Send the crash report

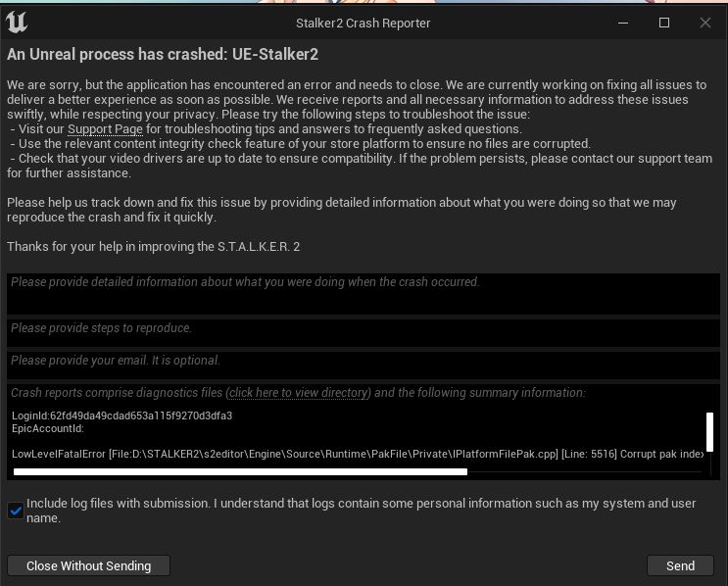(680, 565)
